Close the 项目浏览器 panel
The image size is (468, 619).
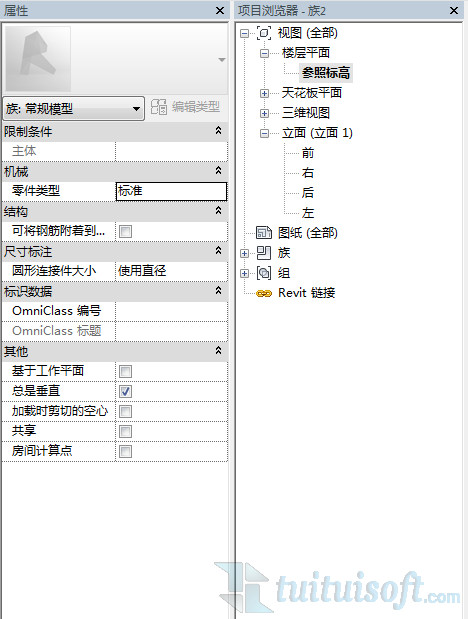click(x=454, y=11)
